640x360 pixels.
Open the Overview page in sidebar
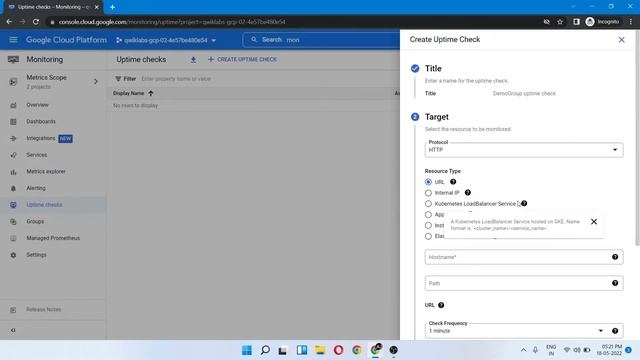coord(37,105)
